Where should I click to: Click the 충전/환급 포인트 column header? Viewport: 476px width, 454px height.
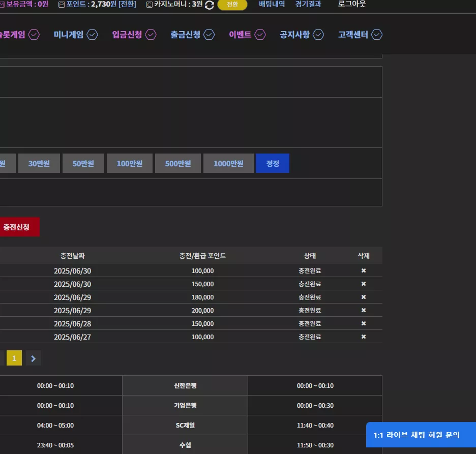202,256
